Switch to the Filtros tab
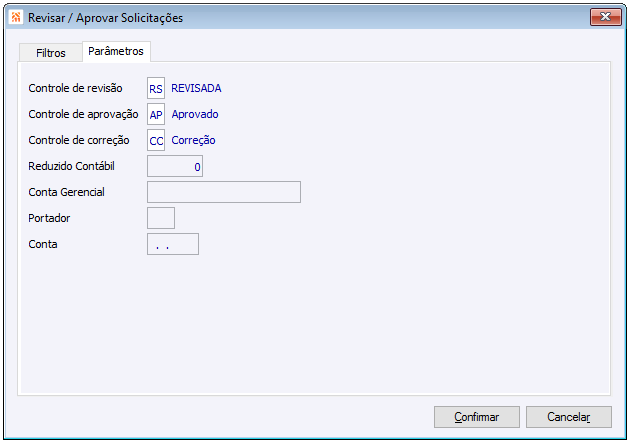Viewport: 627px width, 444px height. tap(51, 52)
